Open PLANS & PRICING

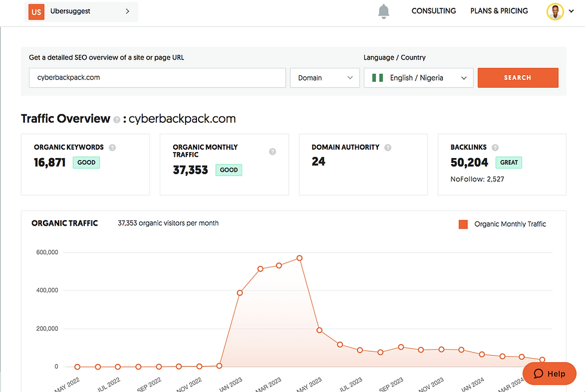tap(499, 11)
